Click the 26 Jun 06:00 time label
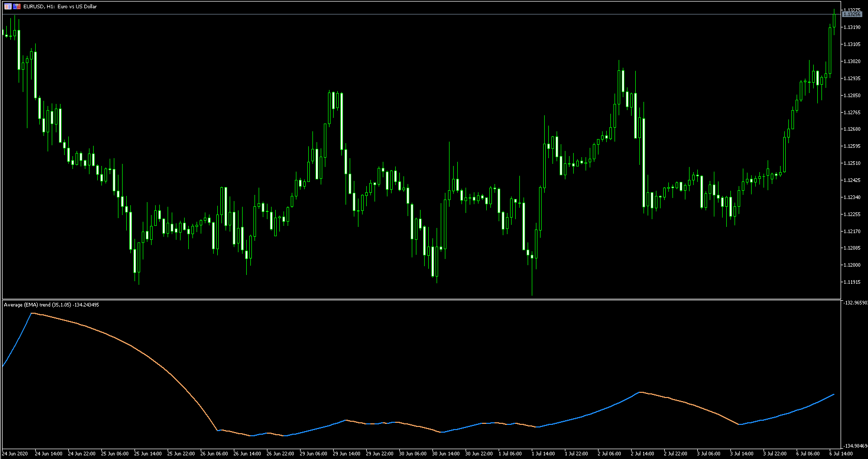 (x=214, y=454)
